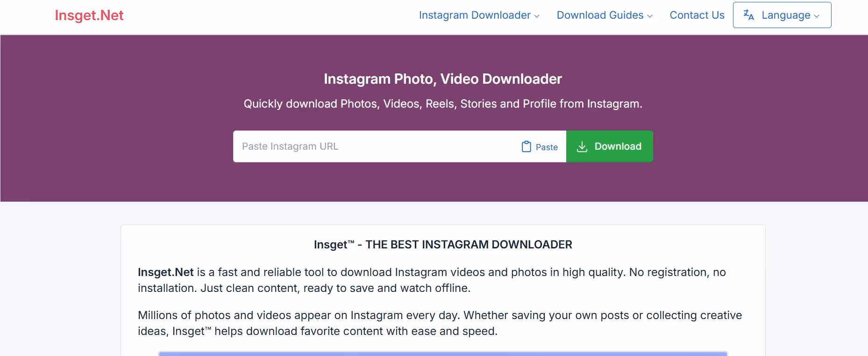Click the green Download button
This screenshot has width=868, height=356.
pyautogui.click(x=610, y=146)
